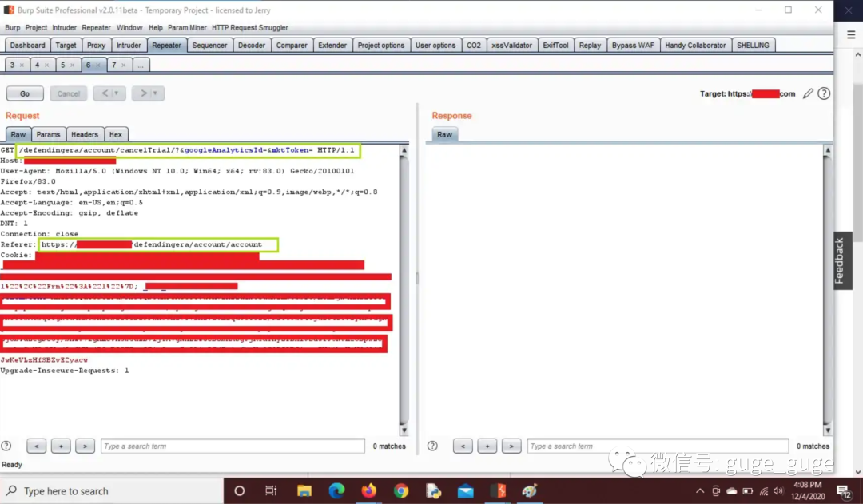Click response search plus options button

[x=487, y=446]
